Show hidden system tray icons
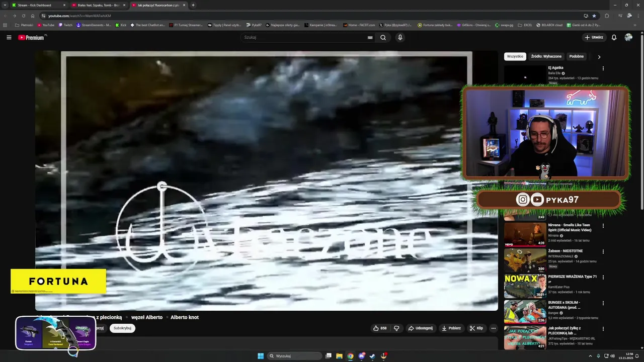This screenshot has height=362, width=644. click(590, 356)
